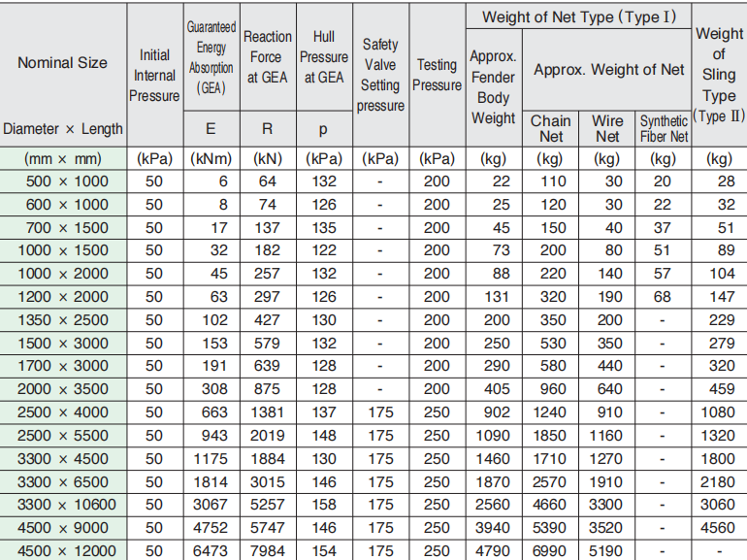Click the 'Nominal Size' header cell

coord(62,63)
